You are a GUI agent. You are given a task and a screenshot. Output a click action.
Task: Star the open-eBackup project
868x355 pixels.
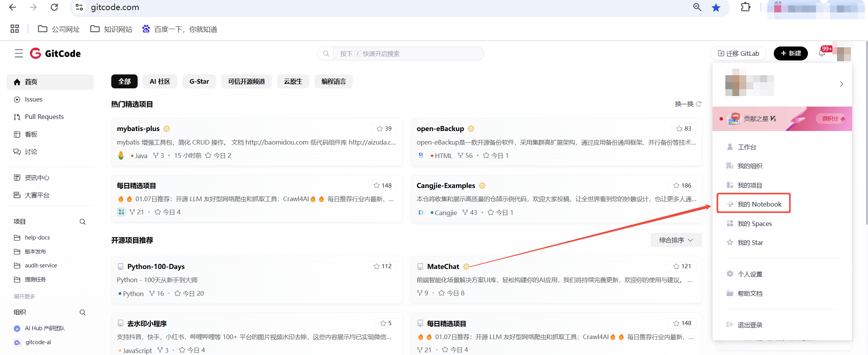pos(683,129)
